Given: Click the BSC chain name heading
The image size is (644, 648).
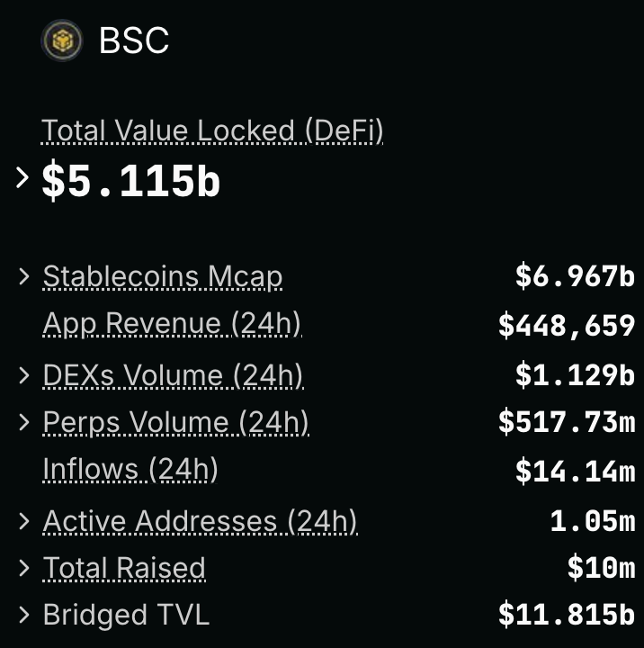Looking at the screenshot, I should click(x=134, y=40).
